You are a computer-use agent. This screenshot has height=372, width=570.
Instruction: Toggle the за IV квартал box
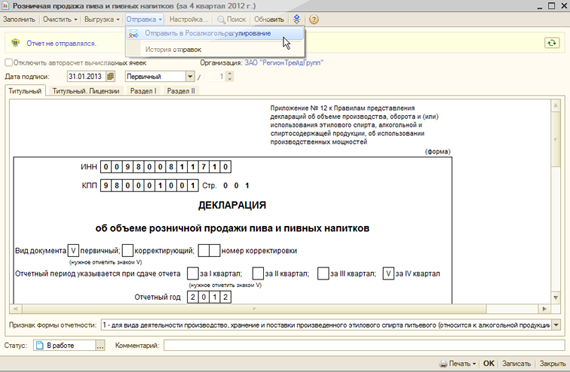[x=388, y=273]
